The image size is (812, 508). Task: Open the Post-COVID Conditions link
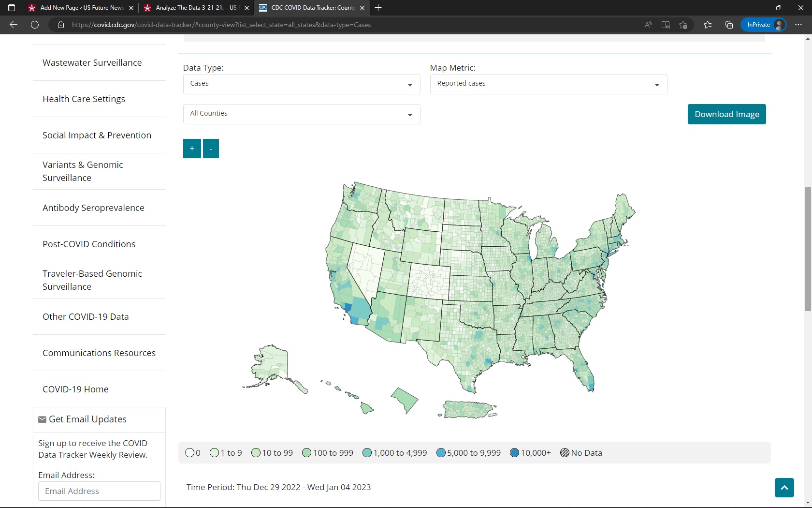(x=89, y=244)
